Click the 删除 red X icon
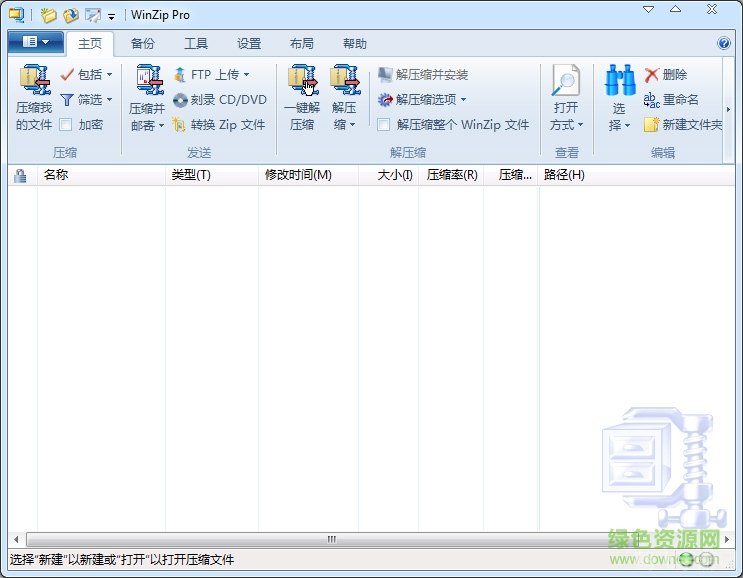Viewport: 743px width, 578px height. pos(652,74)
